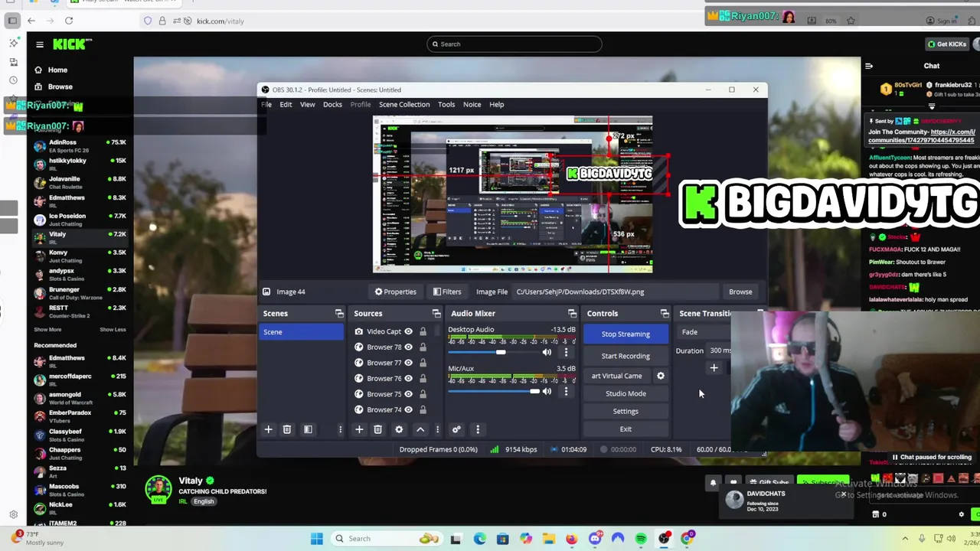
Task: Open Spotify from taskbar
Action: tap(641, 539)
